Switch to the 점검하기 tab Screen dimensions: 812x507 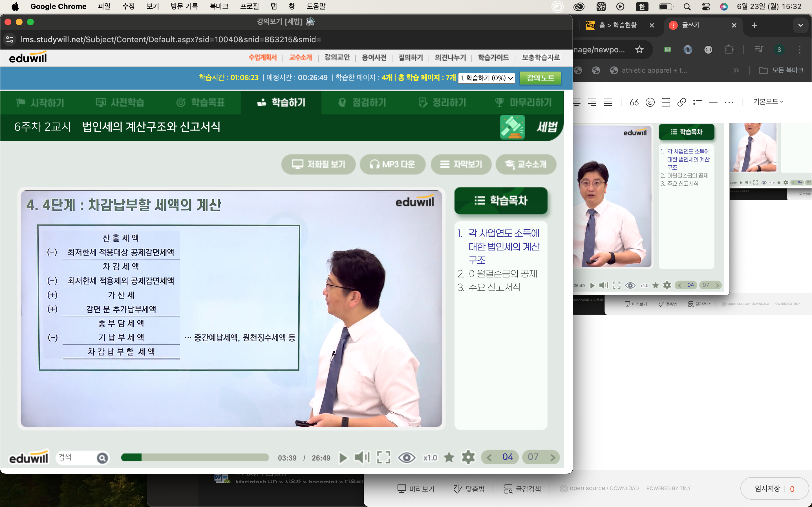pyautogui.click(x=362, y=102)
